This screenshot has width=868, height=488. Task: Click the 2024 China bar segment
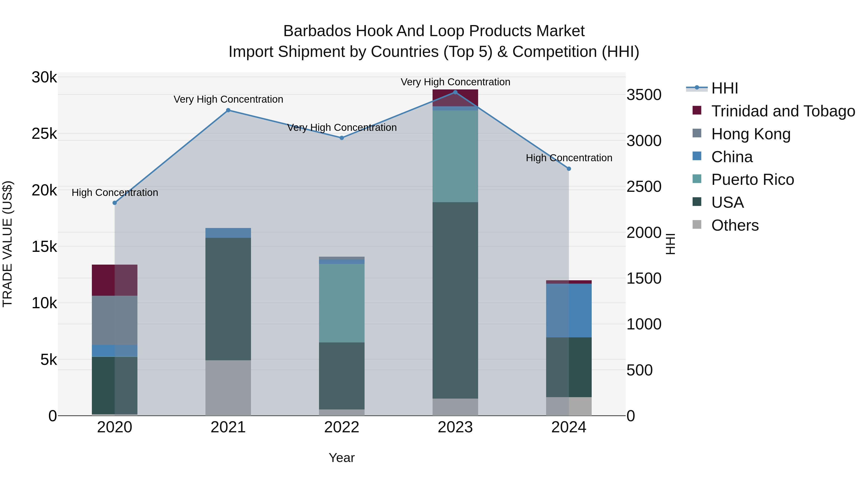tap(569, 311)
